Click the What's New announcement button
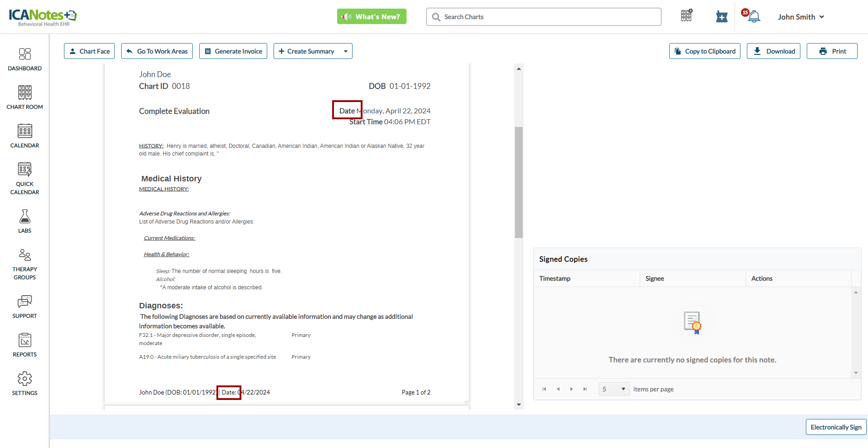 point(372,16)
